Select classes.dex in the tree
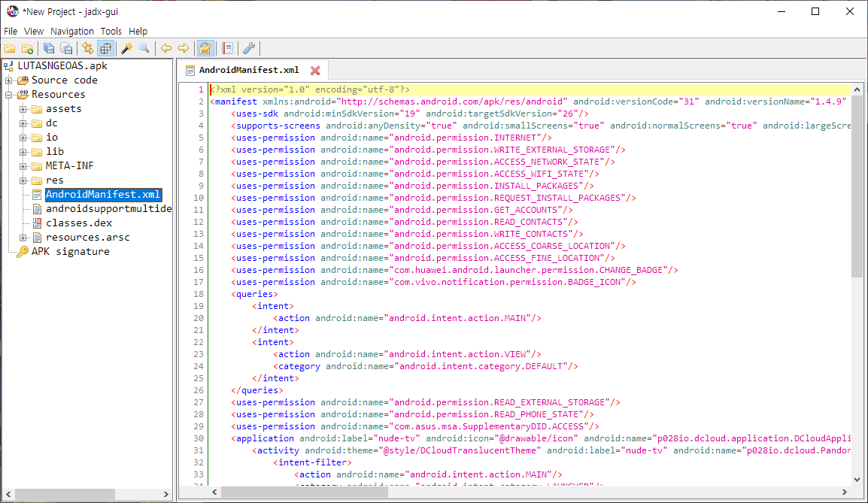Screen dimensions: 868x503 pyautogui.click(x=79, y=223)
